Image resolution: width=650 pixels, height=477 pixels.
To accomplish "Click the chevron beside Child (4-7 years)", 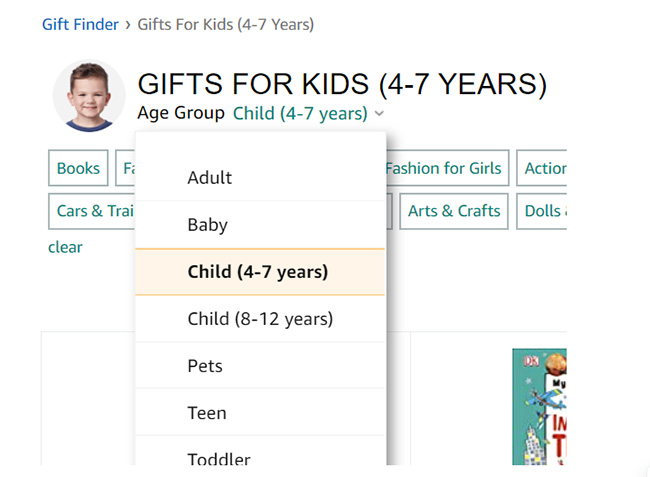I will click(380, 115).
